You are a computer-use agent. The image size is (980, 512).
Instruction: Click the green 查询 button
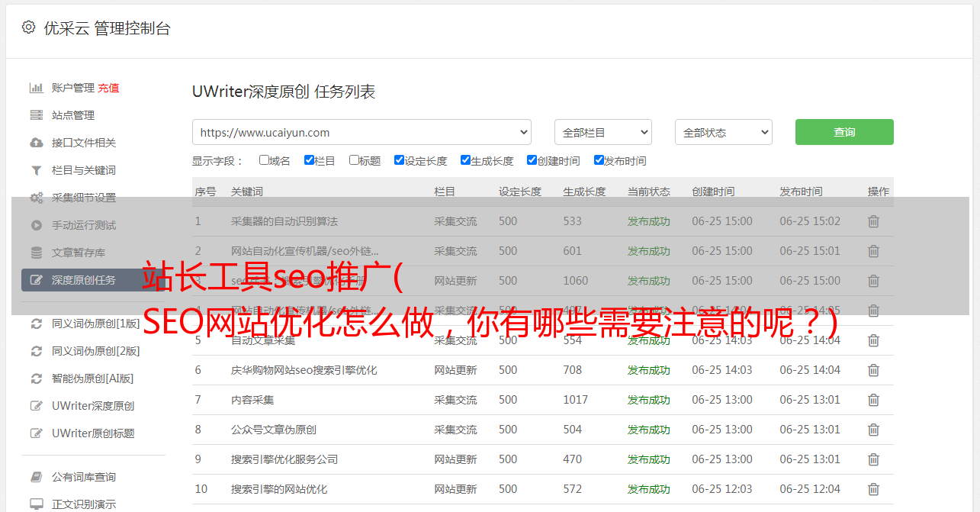844,132
